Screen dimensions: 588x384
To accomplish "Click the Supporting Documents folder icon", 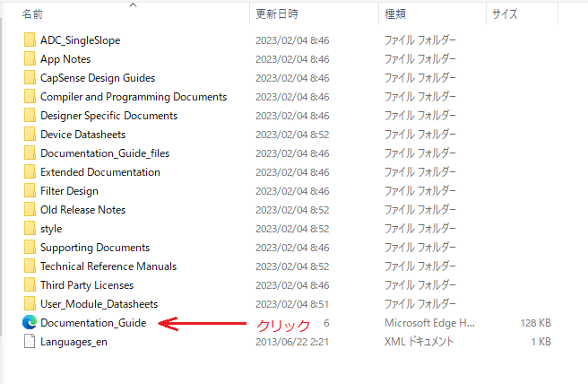I will (30, 247).
